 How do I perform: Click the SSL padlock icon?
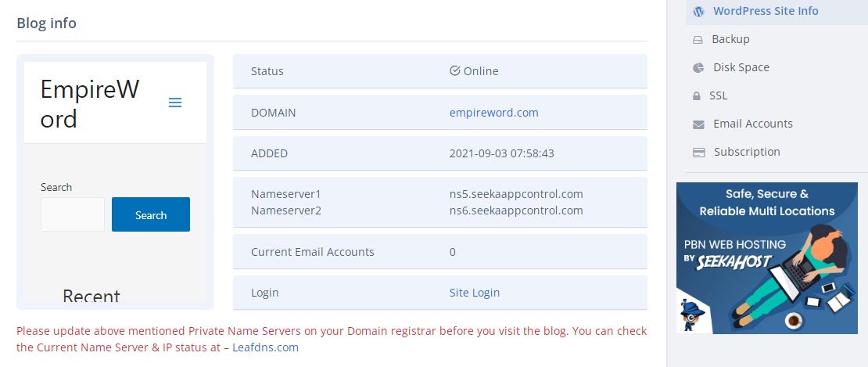click(697, 96)
